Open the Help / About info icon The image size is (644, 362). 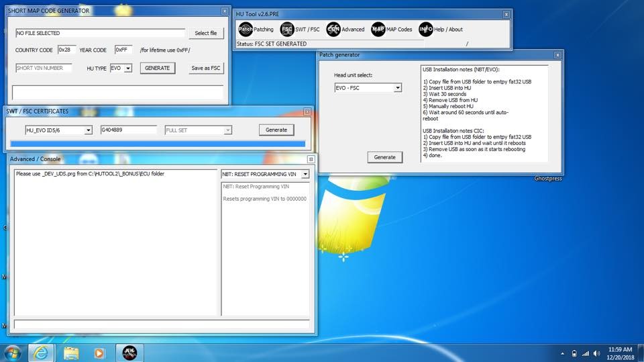(x=426, y=29)
